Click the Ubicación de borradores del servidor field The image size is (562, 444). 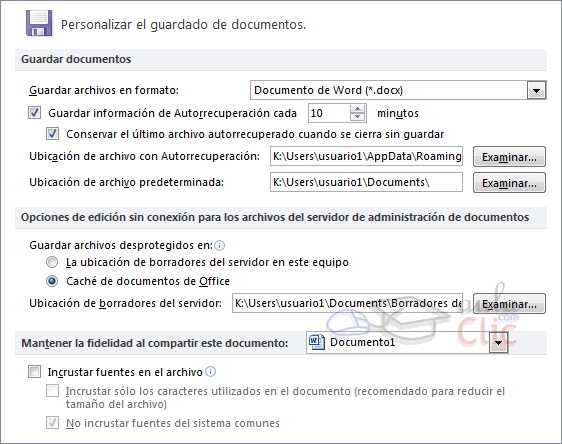347,303
